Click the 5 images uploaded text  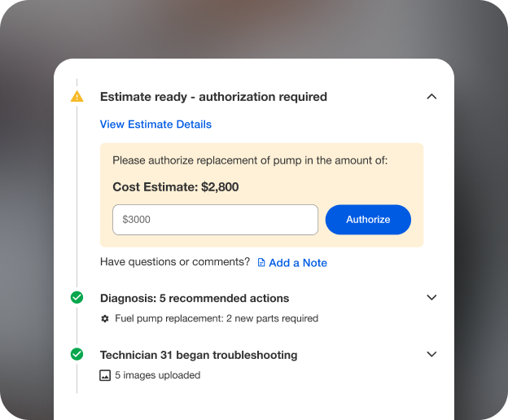click(157, 375)
